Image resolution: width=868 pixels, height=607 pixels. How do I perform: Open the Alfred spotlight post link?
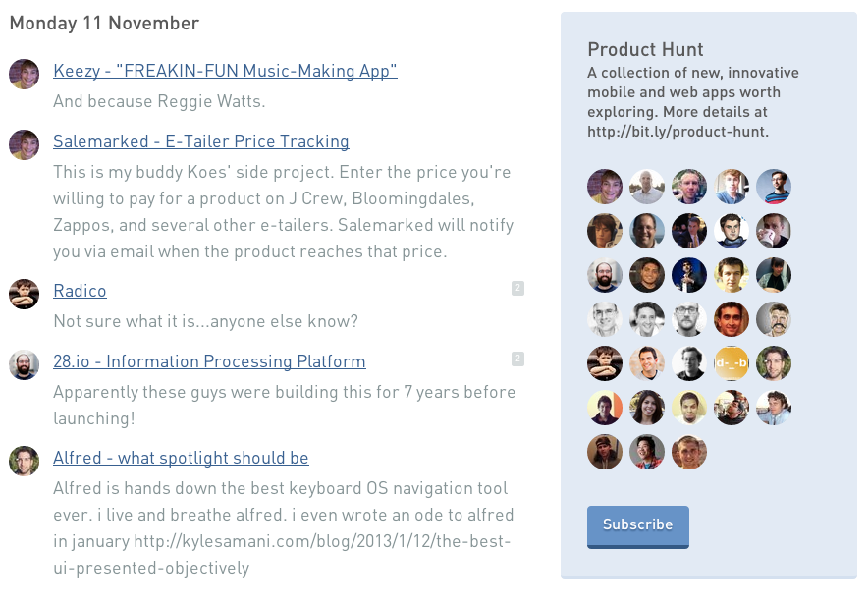click(x=181, y=458)
